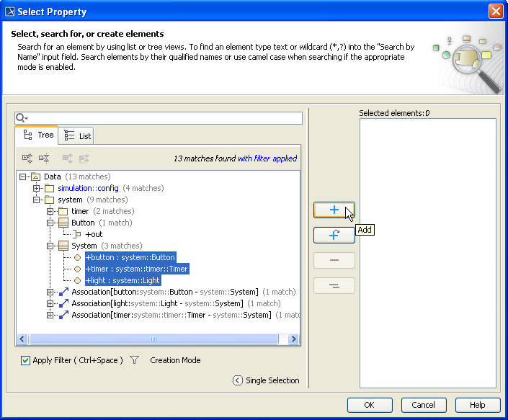Toggle the Apply Filter checkbox
Viewport: 508px width, 420px height.
click(25, 360)
